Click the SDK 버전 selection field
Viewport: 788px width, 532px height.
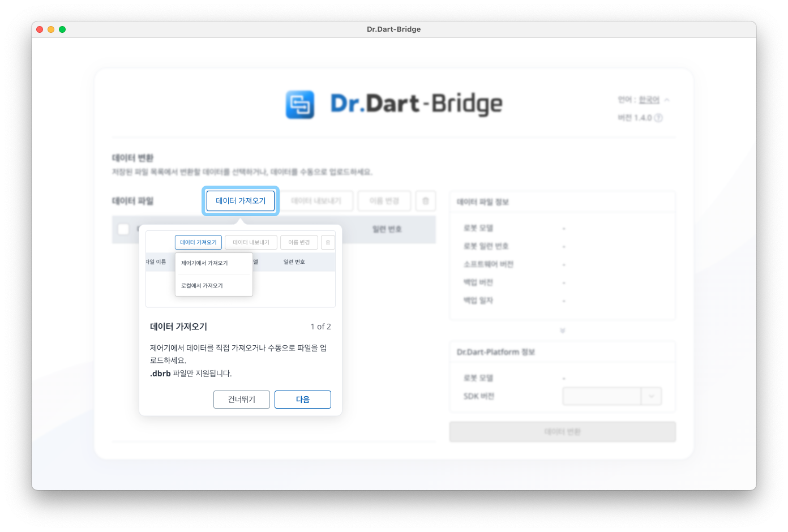[601, 396]
